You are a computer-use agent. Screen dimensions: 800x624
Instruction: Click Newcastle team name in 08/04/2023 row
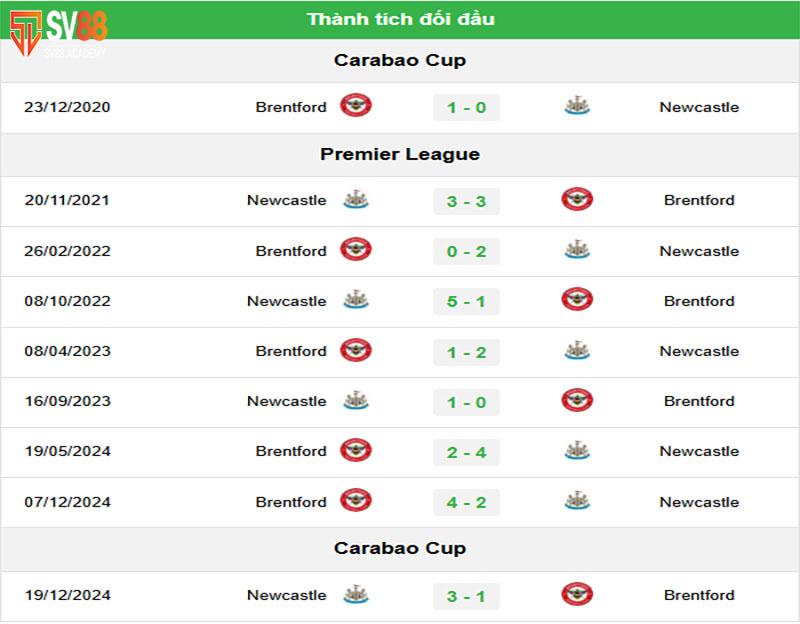pyautogui.click(x=699, y=351)
